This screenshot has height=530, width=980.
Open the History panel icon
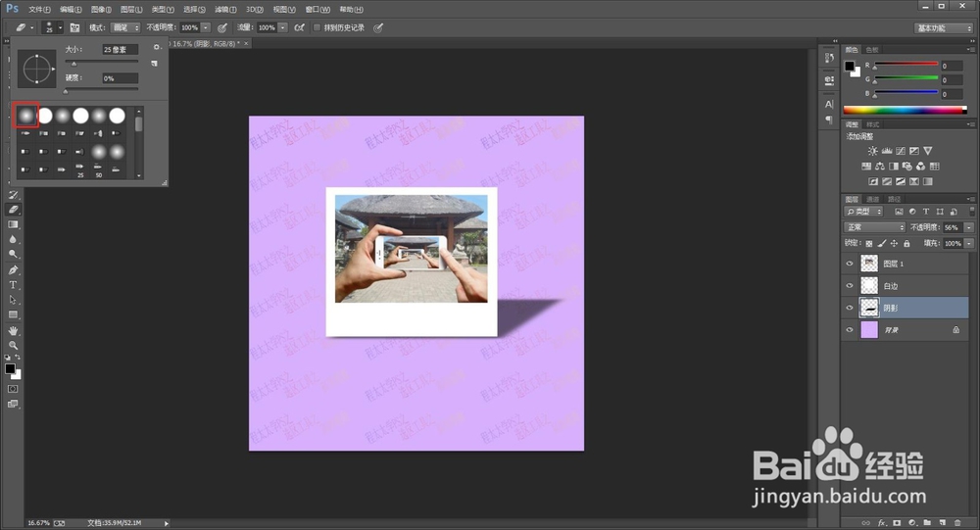[x=829, y=58]
